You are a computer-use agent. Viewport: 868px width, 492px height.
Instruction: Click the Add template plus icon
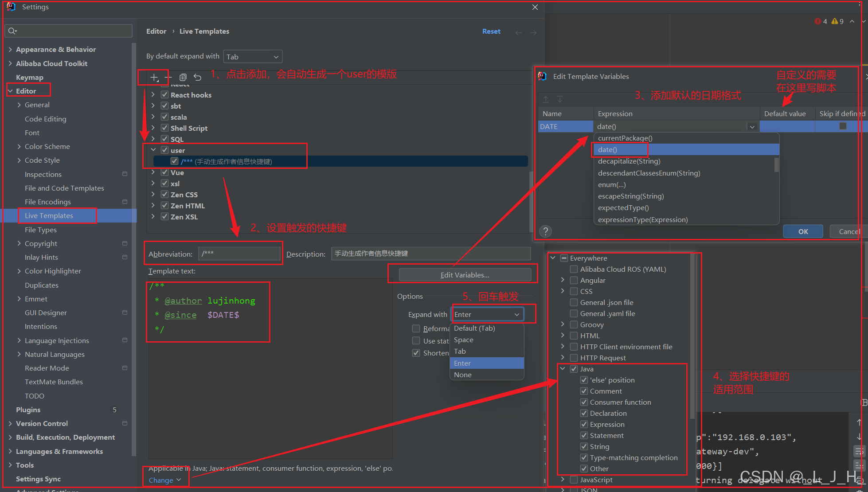click(x=154, y=78)
